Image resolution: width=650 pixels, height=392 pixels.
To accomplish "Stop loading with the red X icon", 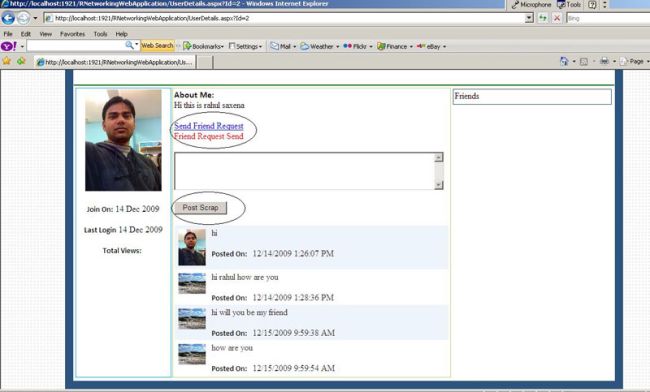I will (x=557, y=18).
